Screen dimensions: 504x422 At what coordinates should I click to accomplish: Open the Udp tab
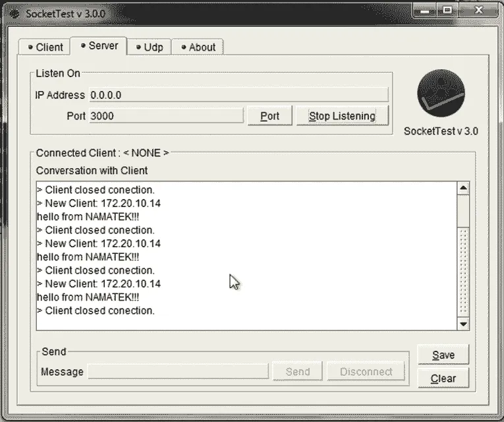click(149, 47)
